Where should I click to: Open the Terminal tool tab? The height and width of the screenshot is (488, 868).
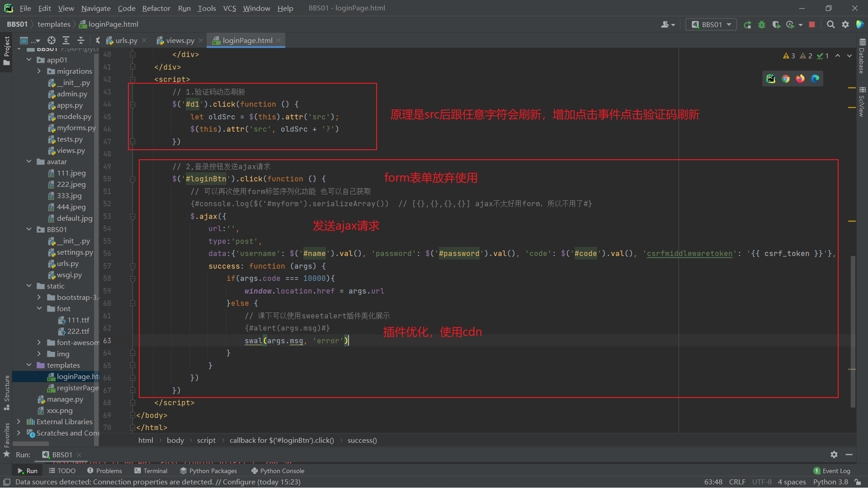point(151,471)
